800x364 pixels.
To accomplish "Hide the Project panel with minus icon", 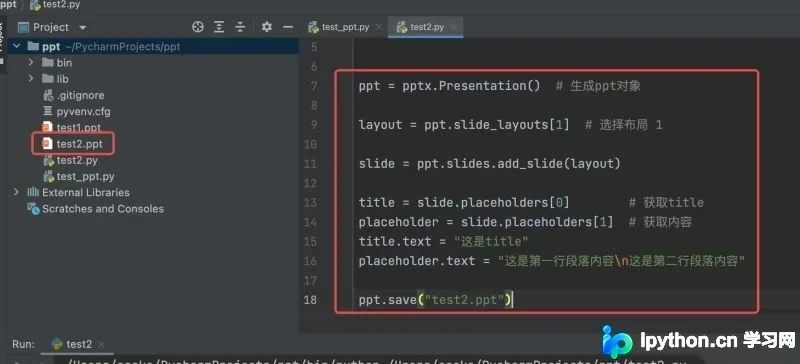I will pos(288,27).
